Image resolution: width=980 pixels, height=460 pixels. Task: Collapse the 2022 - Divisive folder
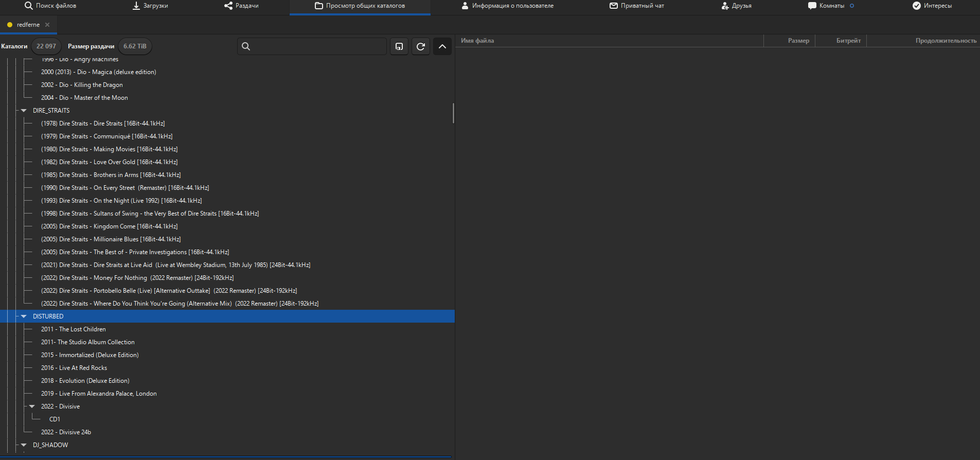[32, 406]
